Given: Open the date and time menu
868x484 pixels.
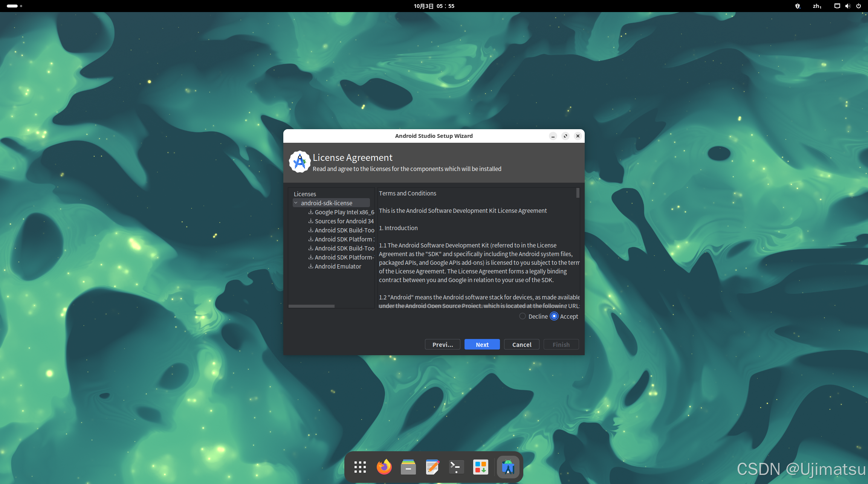Looking at the screenshot, I should [434, 6].
